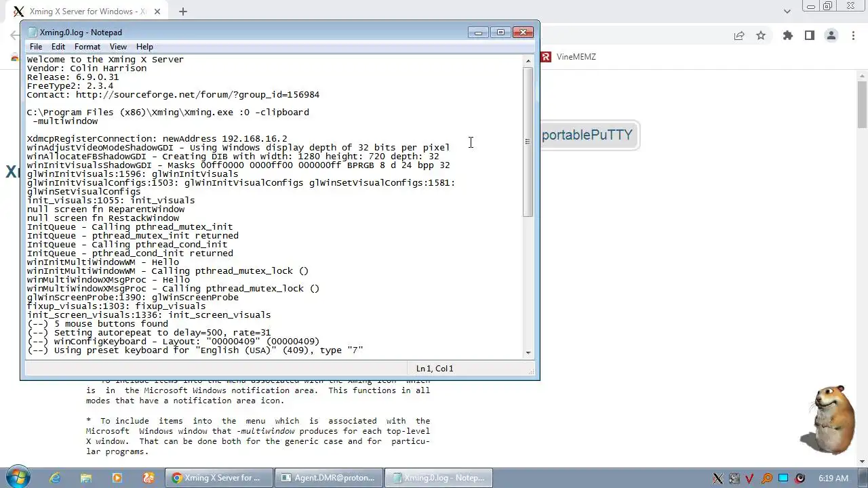Open the File menu in Notepad
Viewport: 868px width, 488px height.
coord(36,47)
